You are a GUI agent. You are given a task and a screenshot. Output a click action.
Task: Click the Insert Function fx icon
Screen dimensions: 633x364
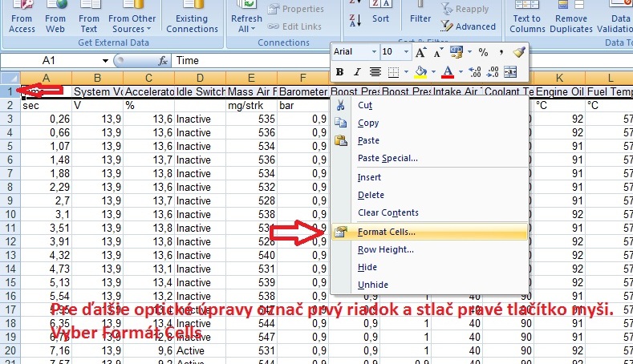tap(163, 60)
